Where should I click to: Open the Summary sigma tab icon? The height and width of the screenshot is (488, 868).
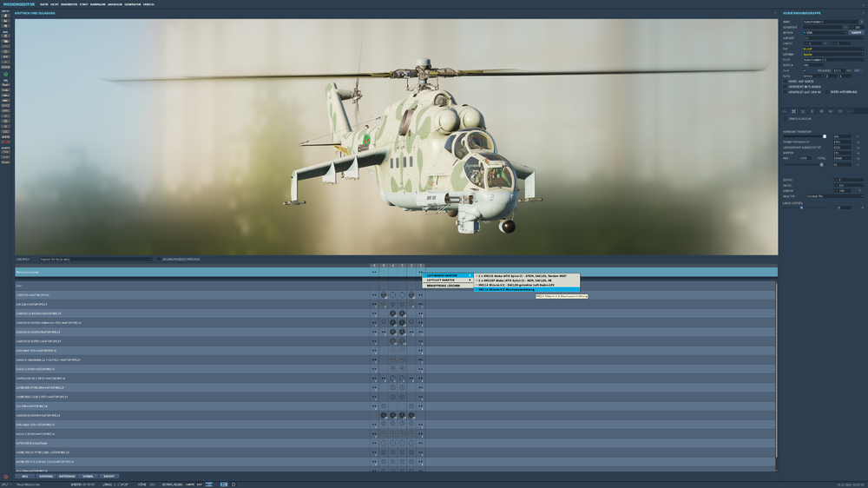pos(812,111)
